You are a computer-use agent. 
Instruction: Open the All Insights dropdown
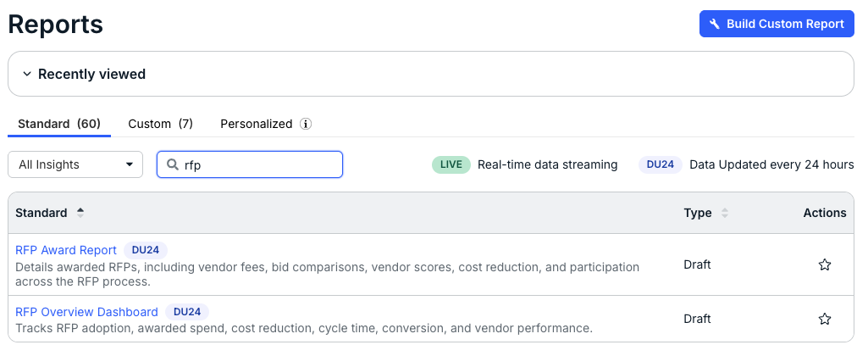75,164
